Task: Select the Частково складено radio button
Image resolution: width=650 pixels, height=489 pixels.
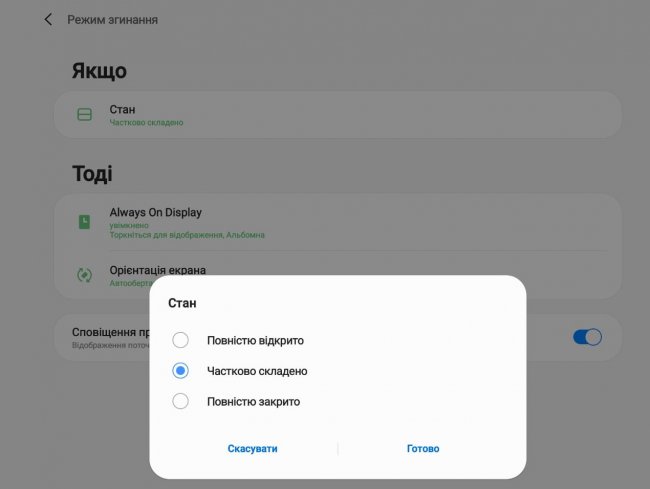Action: (180, 371)
